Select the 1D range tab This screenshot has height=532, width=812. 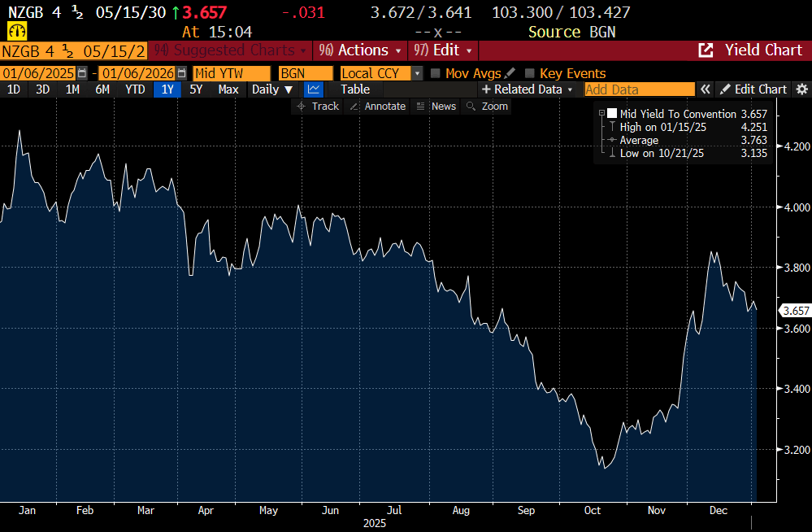pyautogui.click(x=14, y=89)
